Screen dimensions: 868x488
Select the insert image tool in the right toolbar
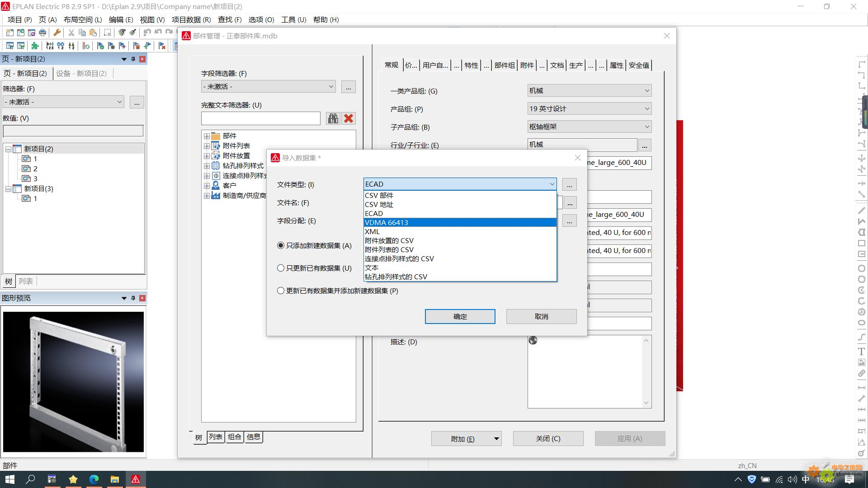pyautogui.click(x=861, y=362)
